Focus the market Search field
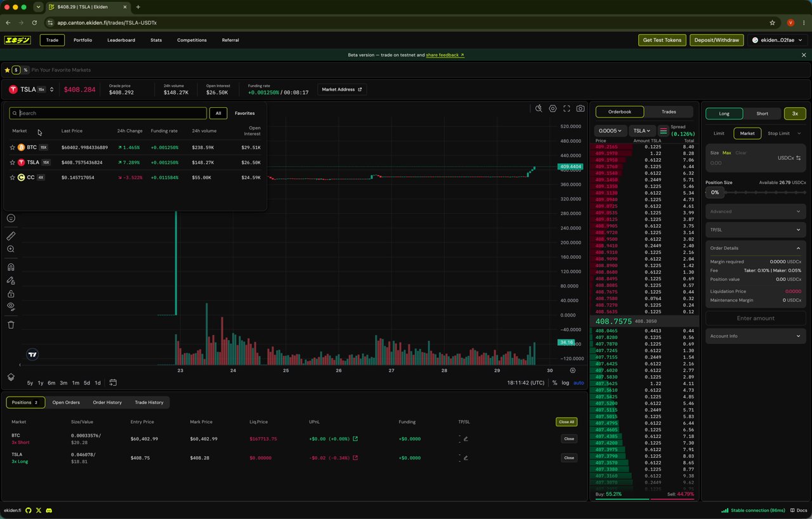812x519 pixels. [x=108, y=113]
